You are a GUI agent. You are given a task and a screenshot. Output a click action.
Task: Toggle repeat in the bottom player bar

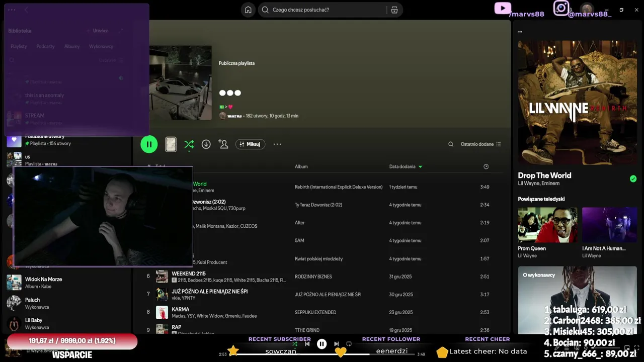(349, 344)
